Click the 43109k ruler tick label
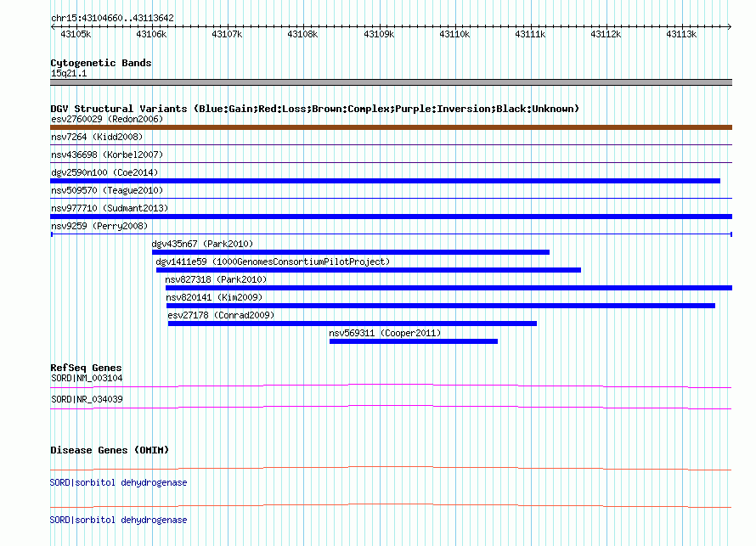Screen dimensions: 756x546 379,34
